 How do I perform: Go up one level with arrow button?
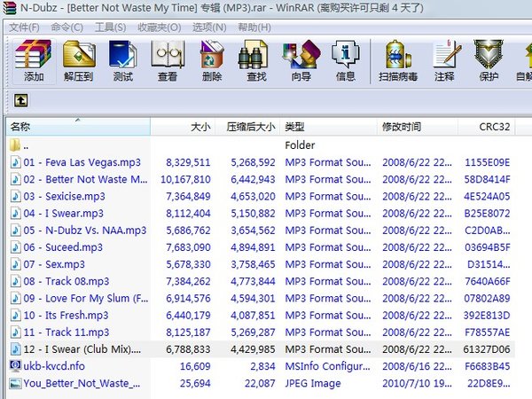[20, 100]
